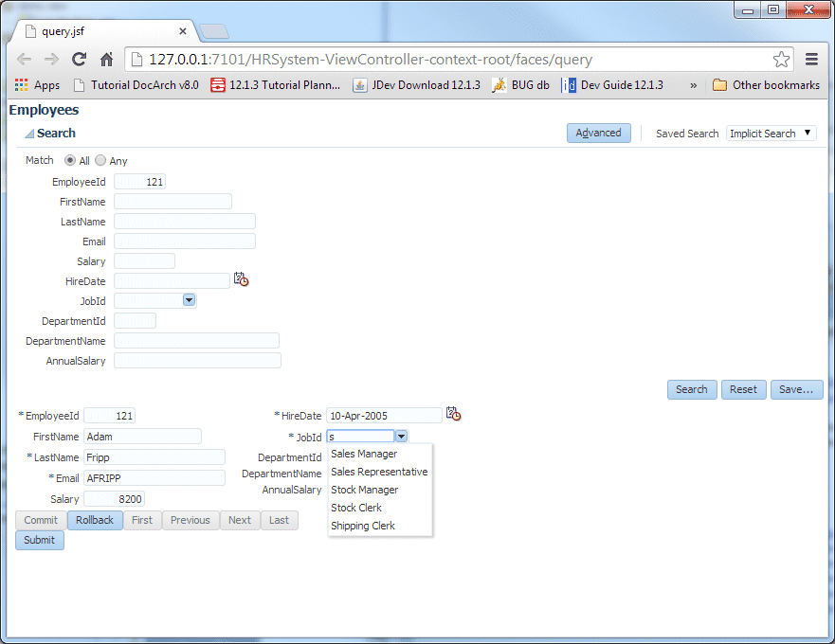Click the Search button
Image resolution: width=835 pixels, height=644 pixels.
click(x=692, y=389)
